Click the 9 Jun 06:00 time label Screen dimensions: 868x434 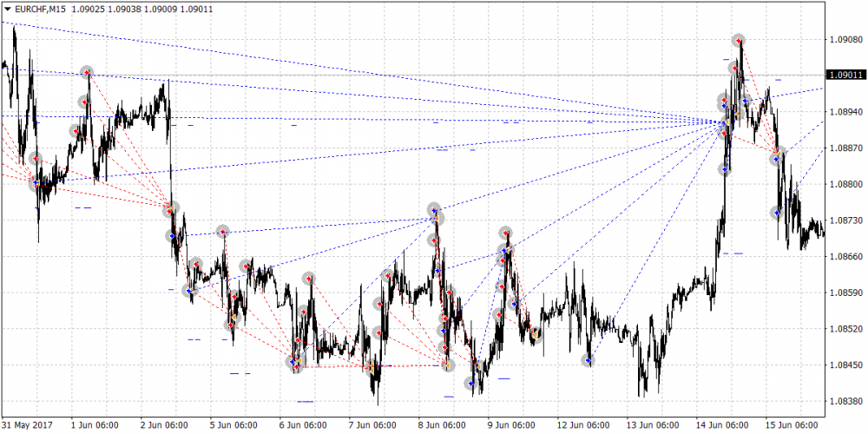[511, 425]
